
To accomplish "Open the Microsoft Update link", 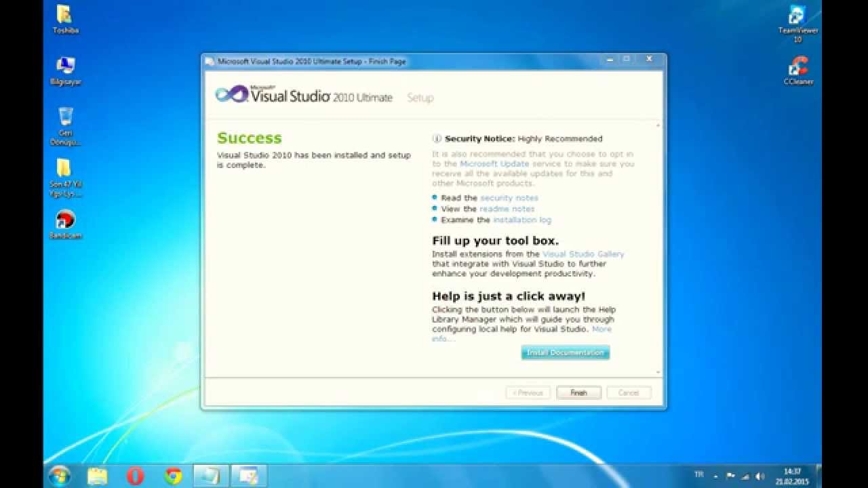I will (494, 164).
